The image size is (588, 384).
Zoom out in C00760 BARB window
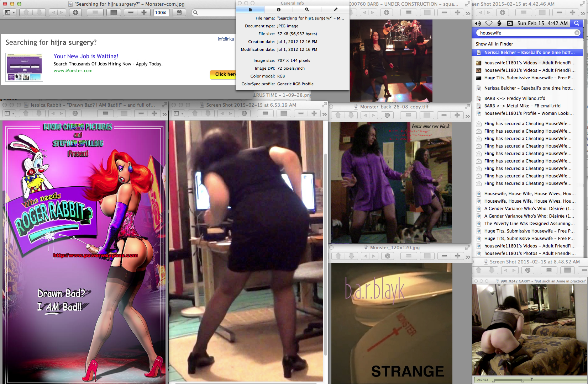[444, 12]
